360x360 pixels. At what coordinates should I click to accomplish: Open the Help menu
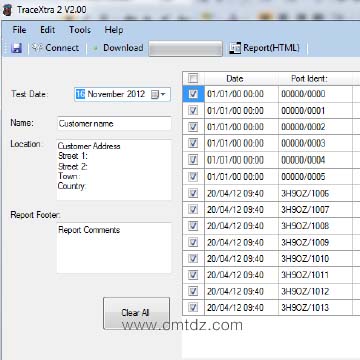[114, 30]
